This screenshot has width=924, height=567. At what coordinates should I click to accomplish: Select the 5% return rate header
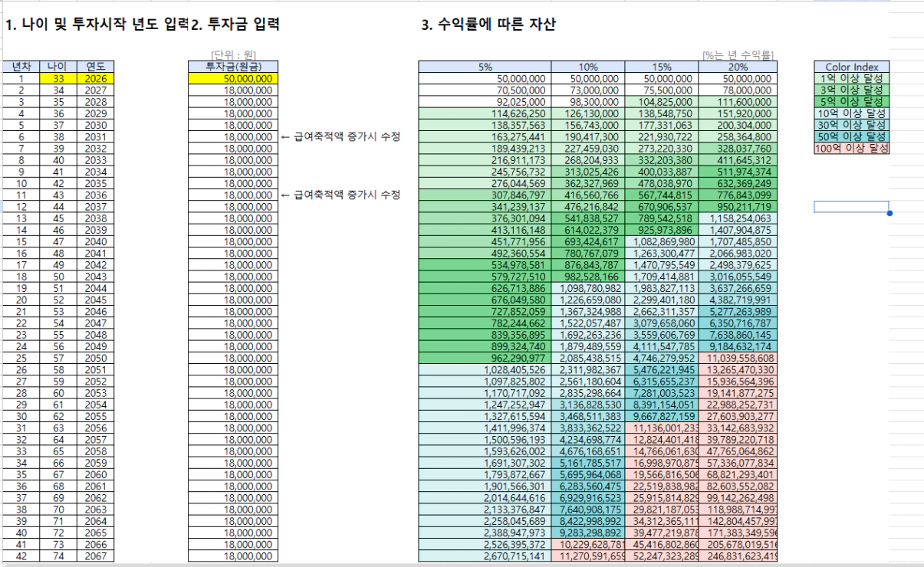coord(485,67)
